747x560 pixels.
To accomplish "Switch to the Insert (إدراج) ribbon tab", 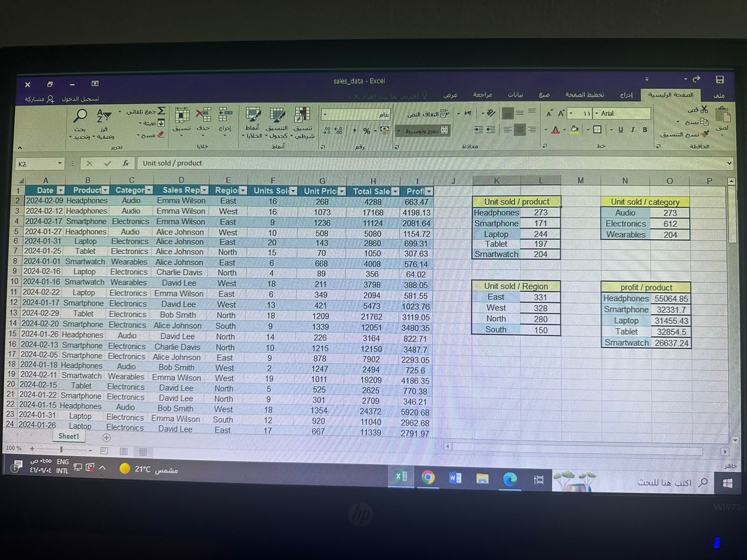I will coord(626,95).
